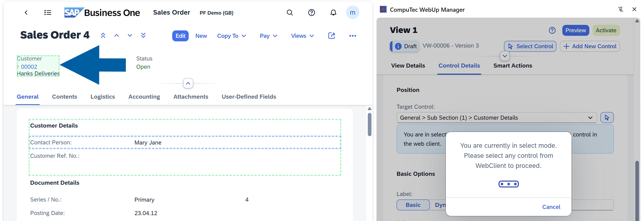Screen dimensions: 644x221
Task: Open search with the magnifier icon
Action: (x=290, y=12)
